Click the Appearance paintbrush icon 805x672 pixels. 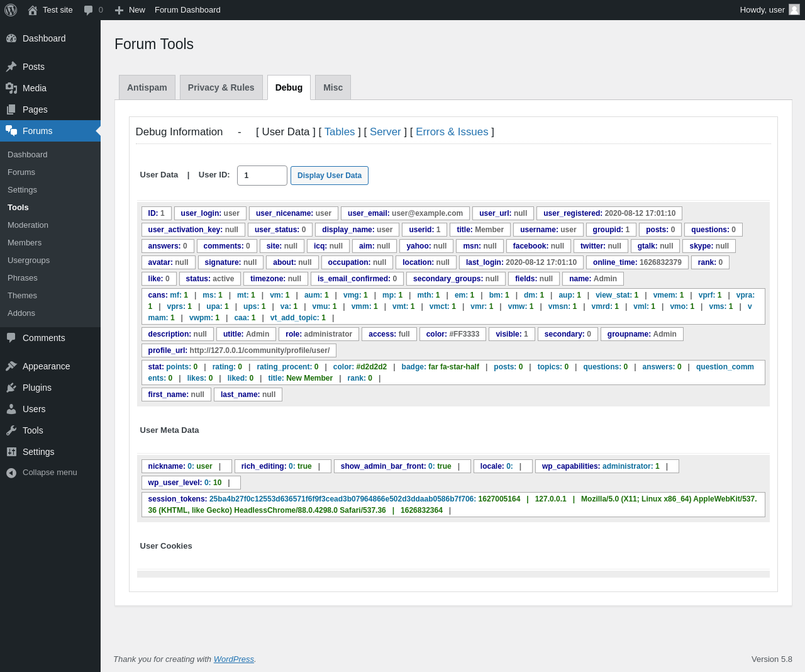[x=11, y=366]
